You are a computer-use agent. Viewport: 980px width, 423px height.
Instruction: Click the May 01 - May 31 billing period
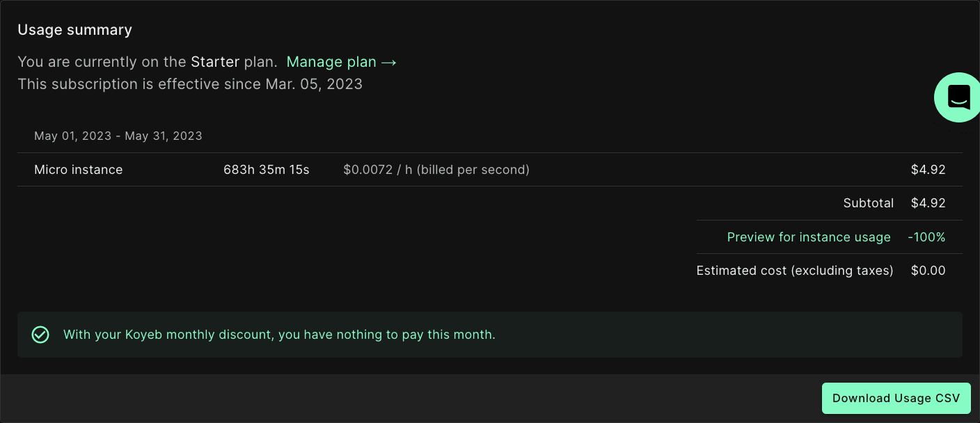[118, 136]
